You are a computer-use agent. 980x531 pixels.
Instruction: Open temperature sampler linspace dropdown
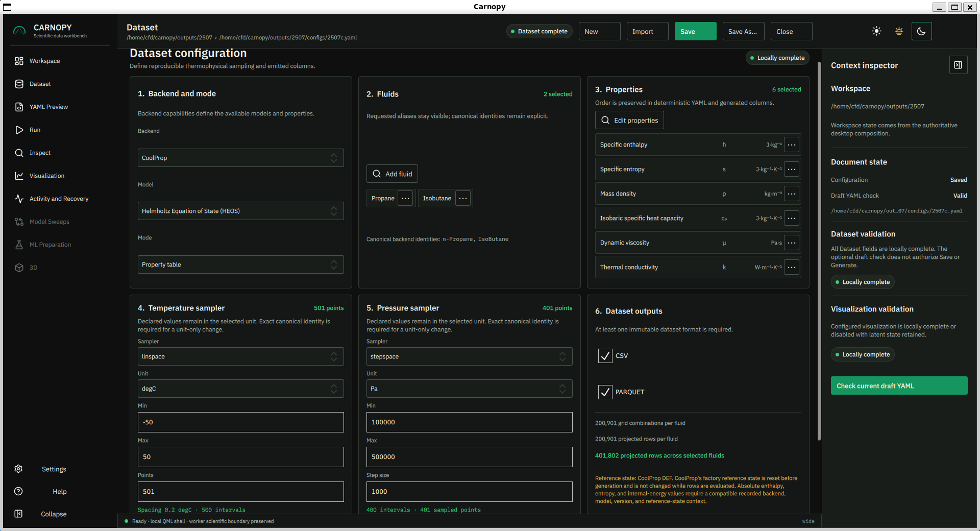(x=240, y=356)
